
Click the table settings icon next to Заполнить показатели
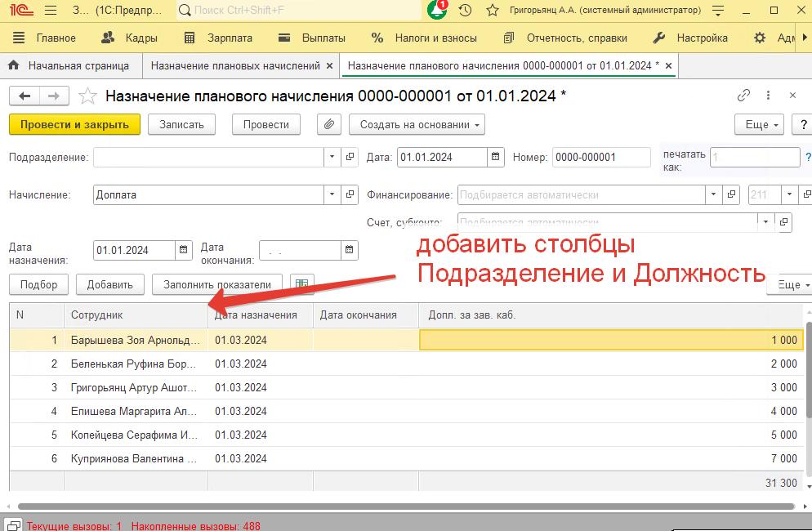pyautogui.click(x=302, y=284)
